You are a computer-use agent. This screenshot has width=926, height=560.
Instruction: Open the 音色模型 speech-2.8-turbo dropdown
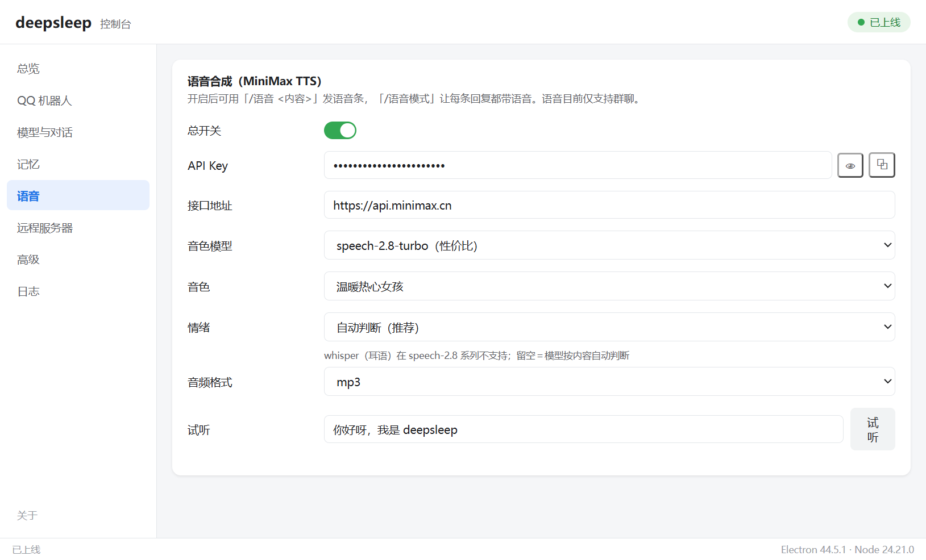pyautogui.click(x=609, y=245)
